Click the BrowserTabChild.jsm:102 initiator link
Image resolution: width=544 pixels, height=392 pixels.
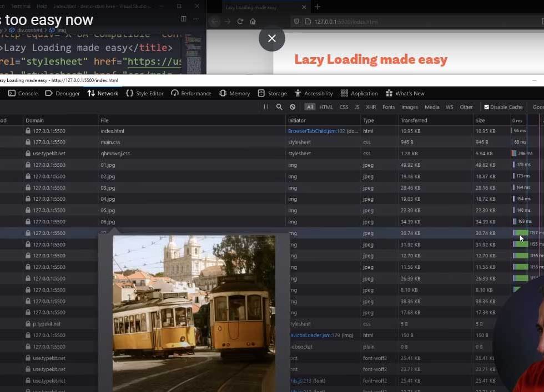coord(316,131)
